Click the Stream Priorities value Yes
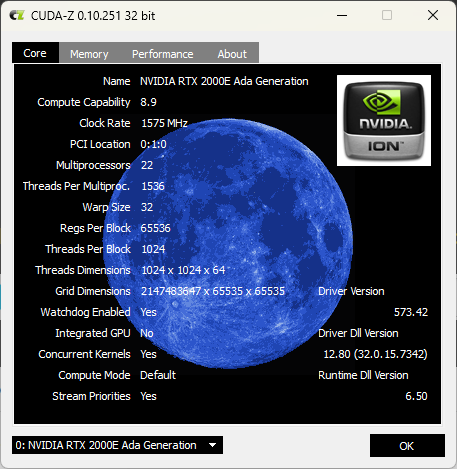This screenshot has height=469, width=457. tap(148, 396)
